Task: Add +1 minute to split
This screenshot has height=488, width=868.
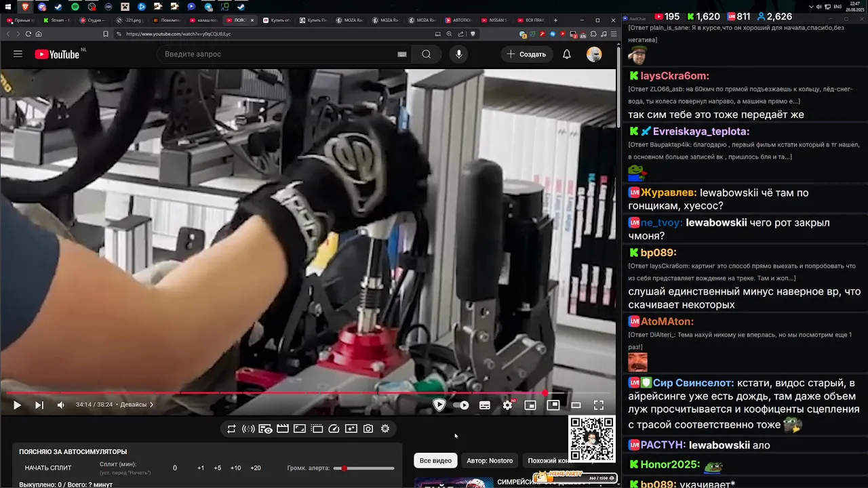Action: (201, 468)
